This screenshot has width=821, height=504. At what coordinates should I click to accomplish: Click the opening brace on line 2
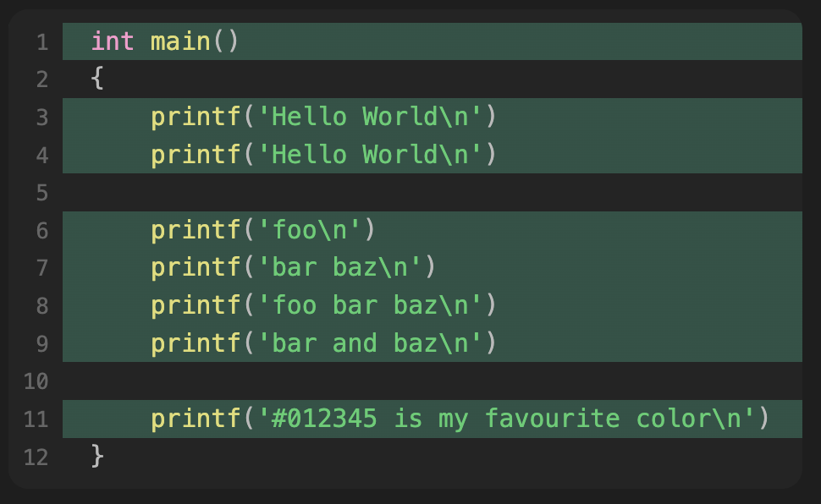[98, 78]
